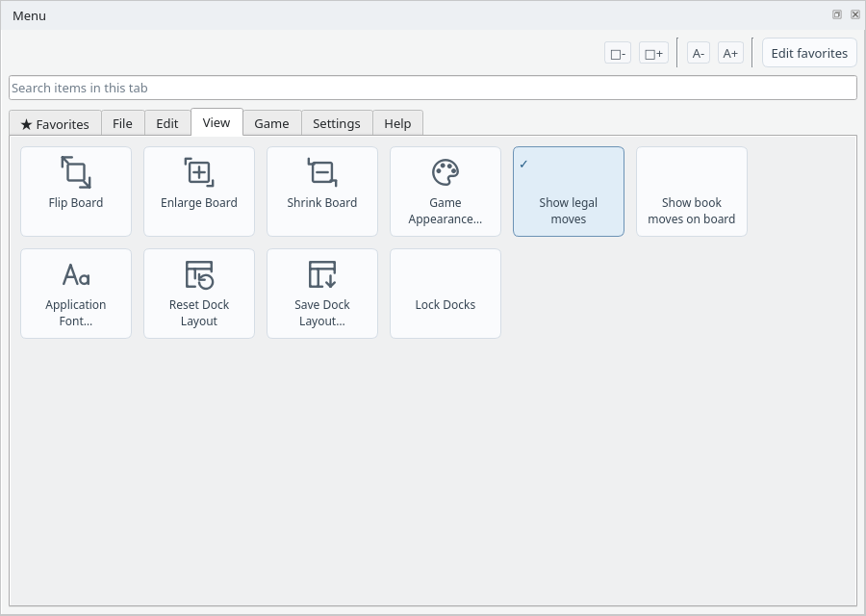Screen dimensions: 866x616
Task: Select the Shrink Board tile
Action: coord(322,192)
